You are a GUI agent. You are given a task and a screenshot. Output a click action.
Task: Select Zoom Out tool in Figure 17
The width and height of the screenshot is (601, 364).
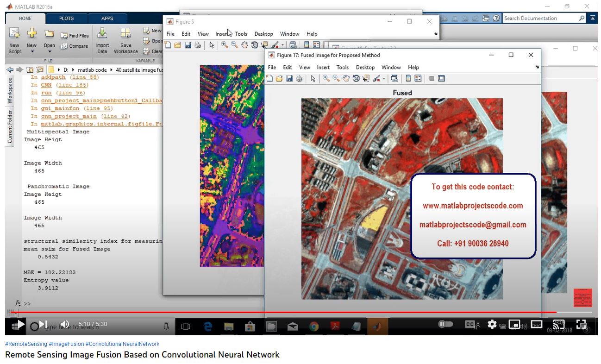click(336, 79)
